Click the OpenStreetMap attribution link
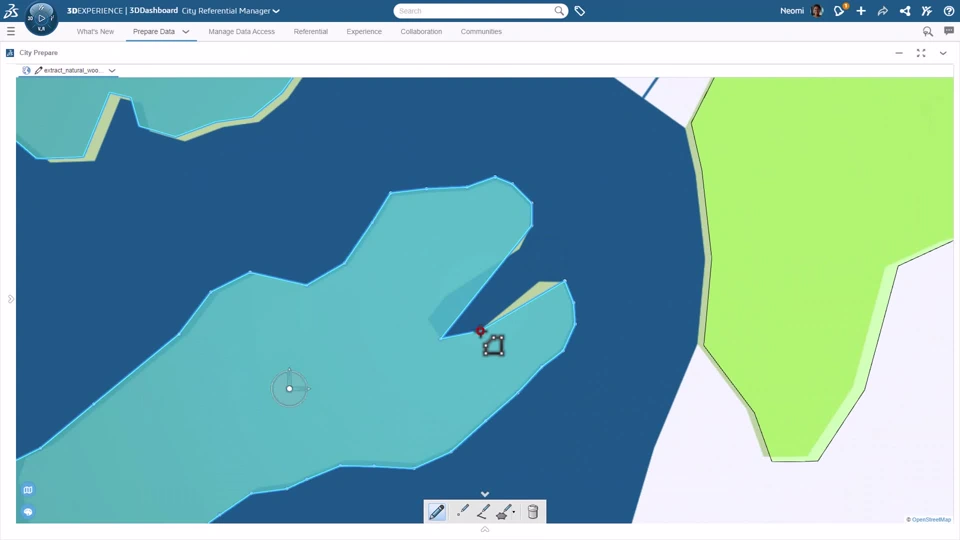 [931, 519]
